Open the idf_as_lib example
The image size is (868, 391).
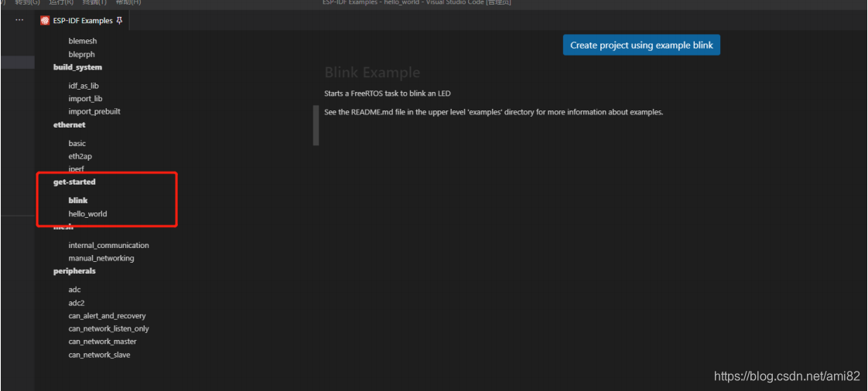[84, 86]
